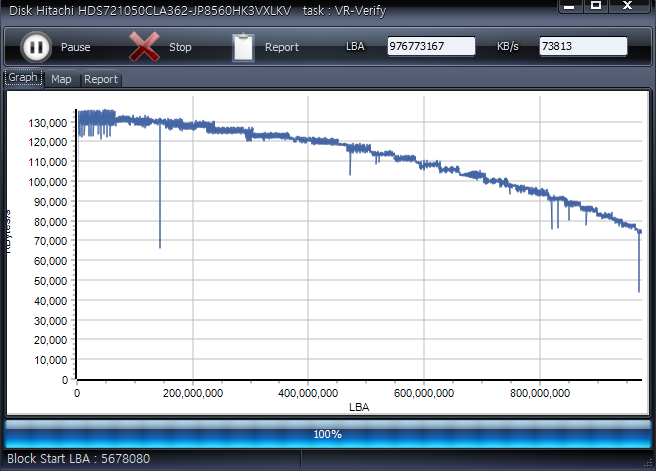656x471 pixels.
Task: Click the toolbar LBA label
Action: click(355, 46)
